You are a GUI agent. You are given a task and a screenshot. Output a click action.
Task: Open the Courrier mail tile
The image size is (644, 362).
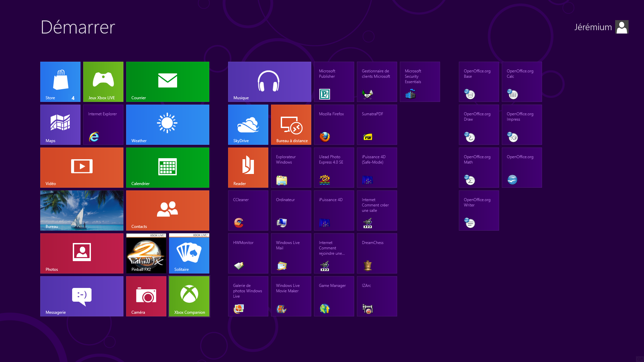click(x=168, y=81)
